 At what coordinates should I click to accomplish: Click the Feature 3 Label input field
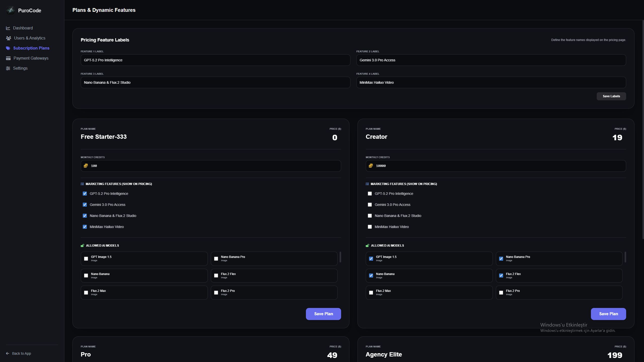coord(215,82)
